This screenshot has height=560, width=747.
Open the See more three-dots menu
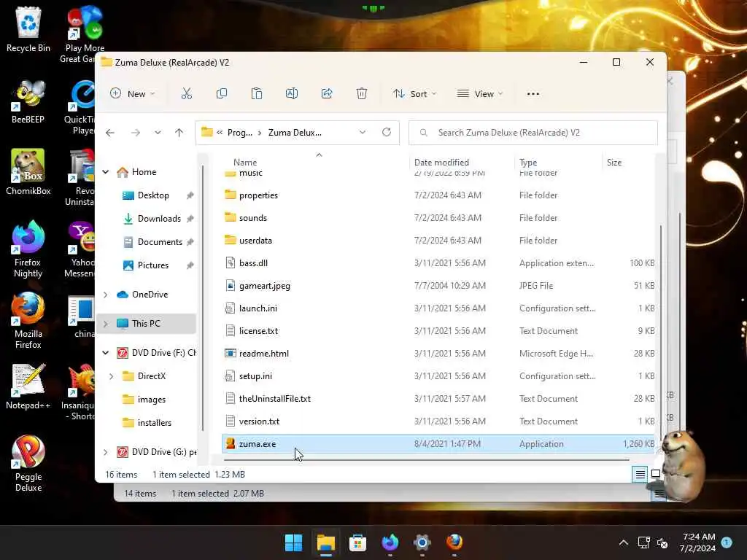pos(533,94)
